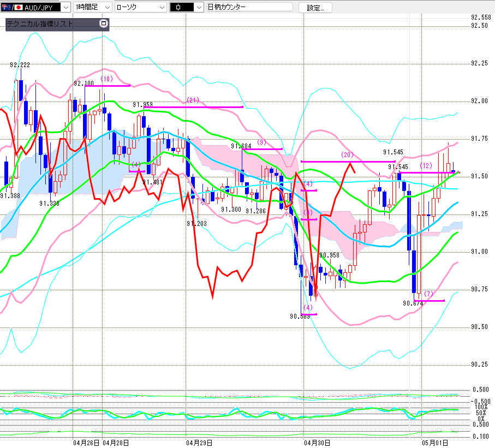
Task: Click the (12) day-count marker
Action: 426,166
